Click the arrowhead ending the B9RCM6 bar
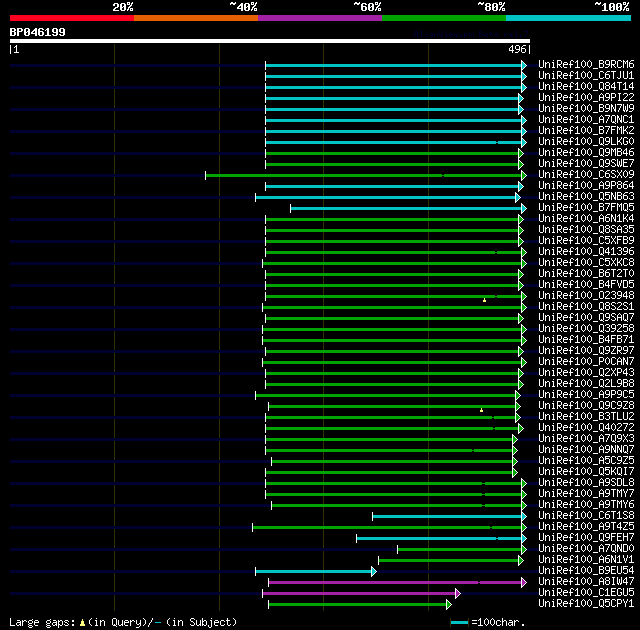Image resolution: width=640 pixels, height=630 pixels. point(524,65)
